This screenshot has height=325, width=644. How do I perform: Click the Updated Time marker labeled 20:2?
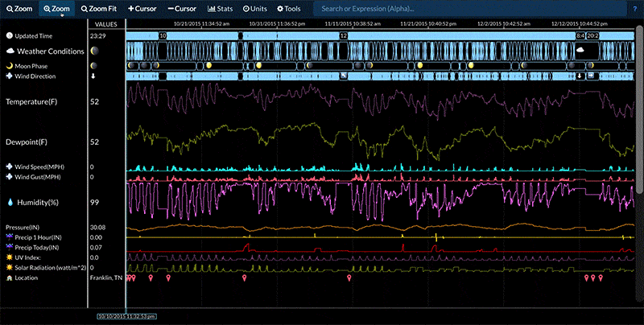[592, 35]
